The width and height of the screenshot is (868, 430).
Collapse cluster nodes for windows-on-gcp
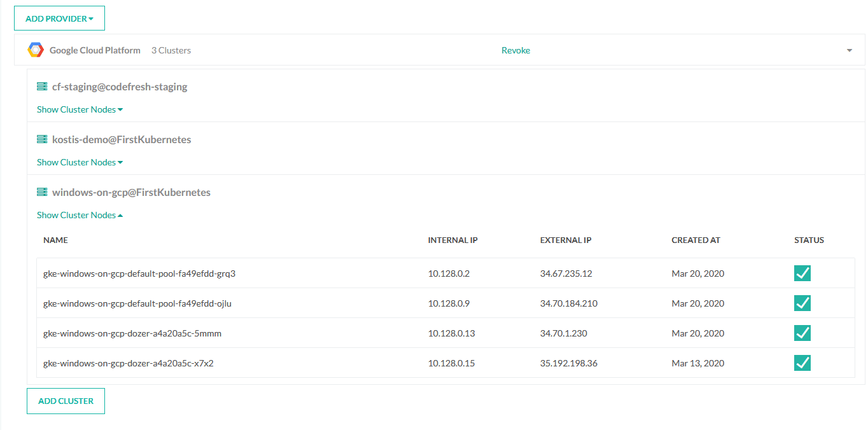(80, 215)
